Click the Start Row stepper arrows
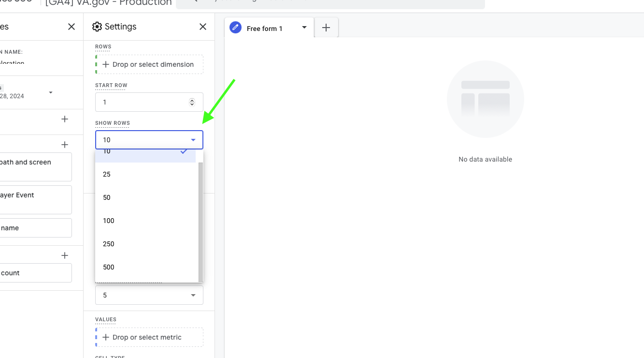This screenshot has width=644, height=358. (x=192, y=102)
